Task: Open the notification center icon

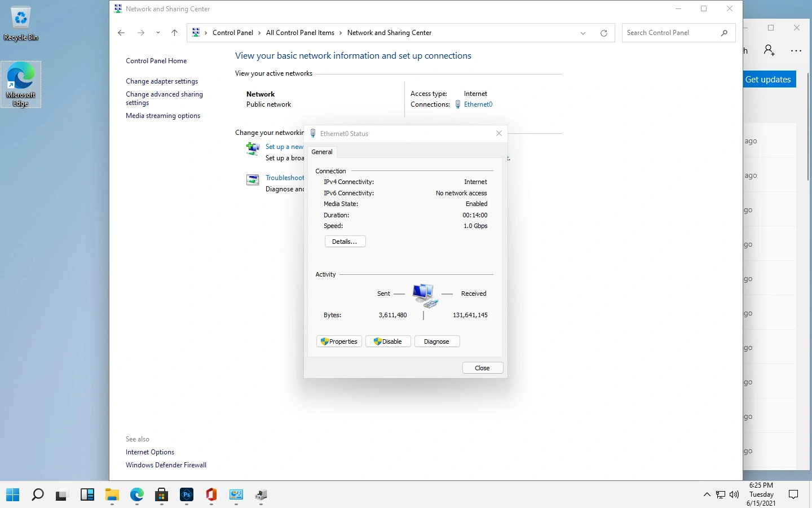Action: pos(793,495)
